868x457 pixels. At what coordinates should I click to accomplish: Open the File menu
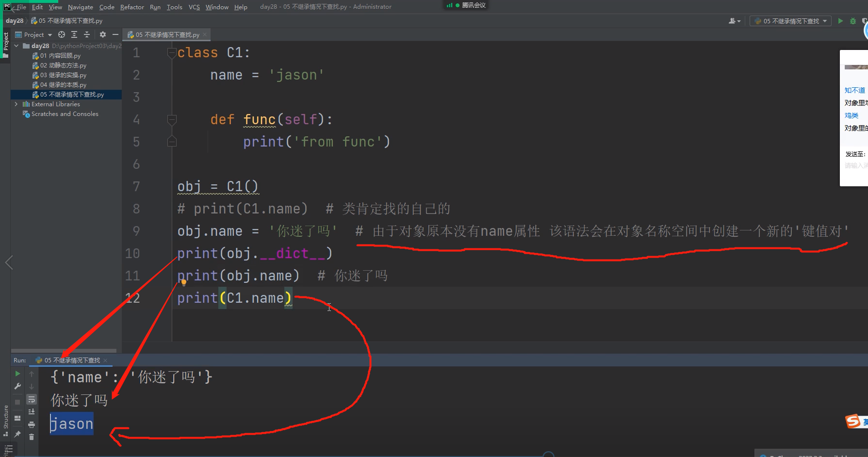[21, 7]
